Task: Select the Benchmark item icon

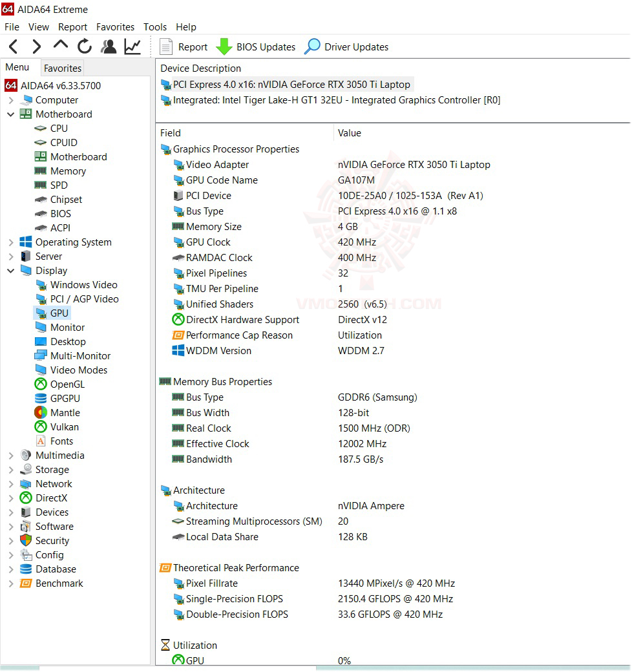Action: point(26,583)
